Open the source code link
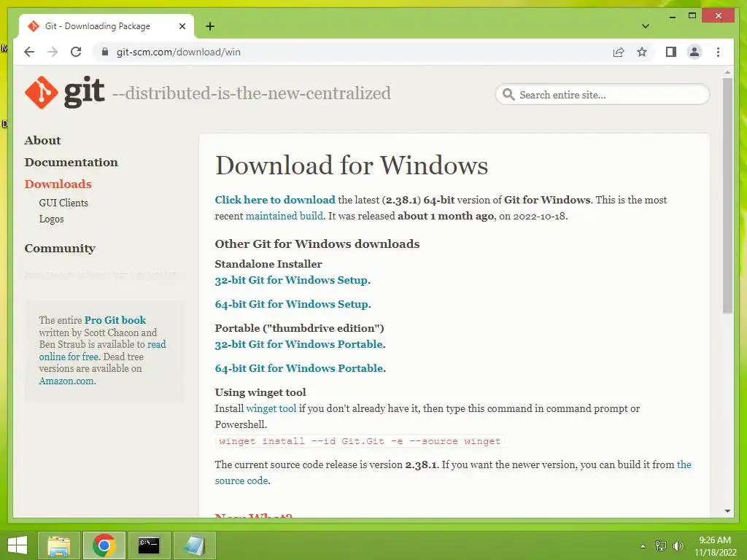 [x=241, y=481]
